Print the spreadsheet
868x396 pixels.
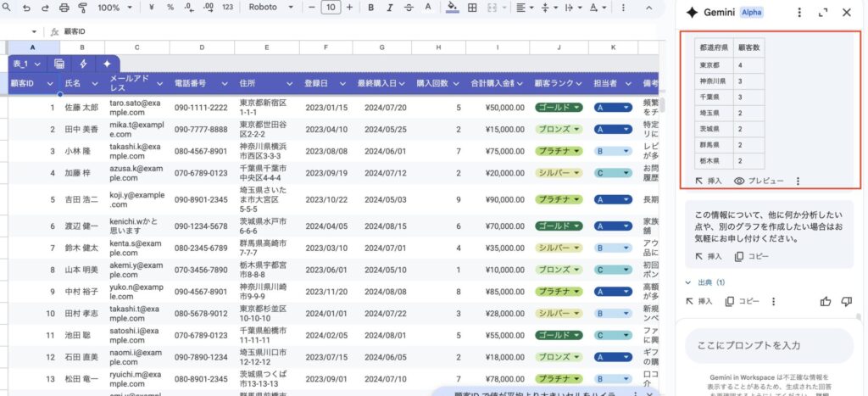click(64, 8)
